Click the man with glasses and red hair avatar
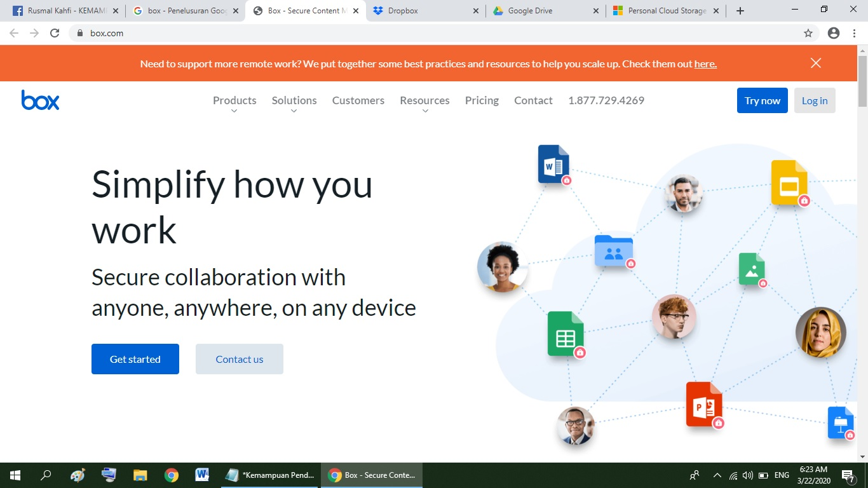 click(x=674, y=316)
